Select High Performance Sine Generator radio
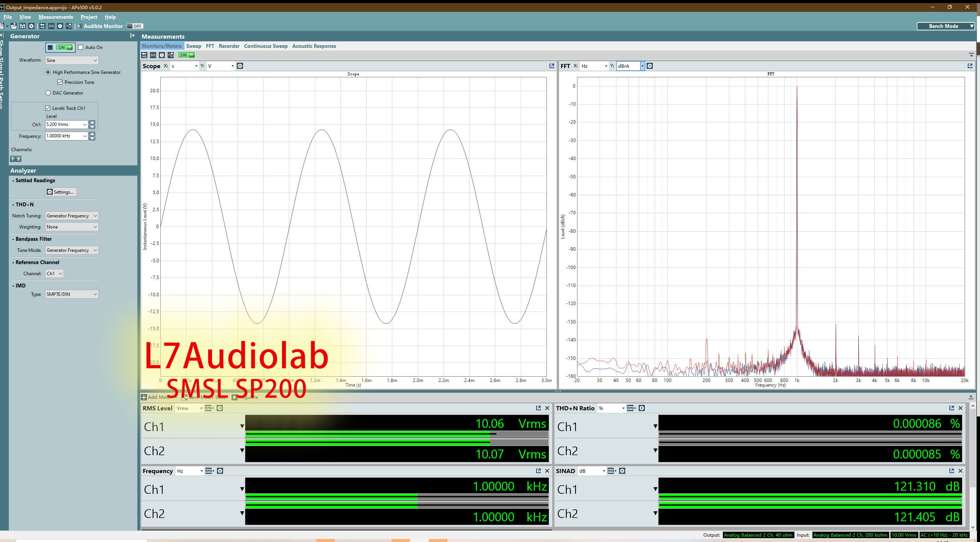This screenshot has width=980, height=542. [48, 72]
